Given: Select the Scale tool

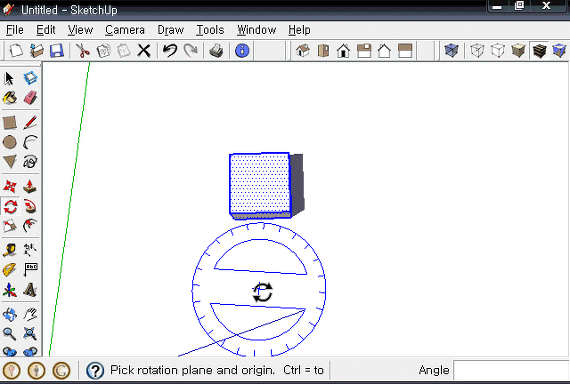Looking at the screenshot, I should pos(9,226).
